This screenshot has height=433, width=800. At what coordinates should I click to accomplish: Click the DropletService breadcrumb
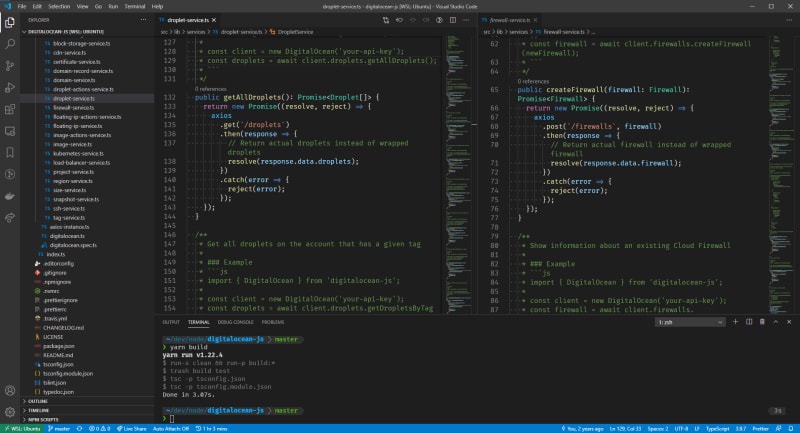click(295, 32)
